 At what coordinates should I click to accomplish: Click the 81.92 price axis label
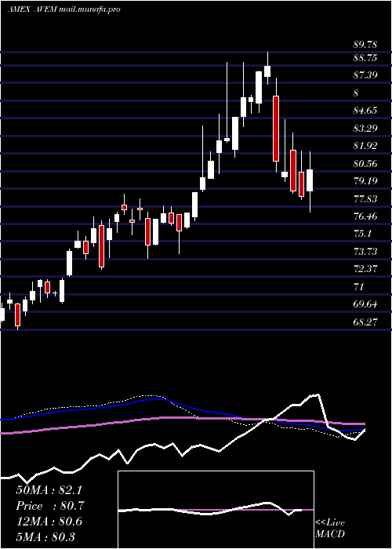[365, 146]
